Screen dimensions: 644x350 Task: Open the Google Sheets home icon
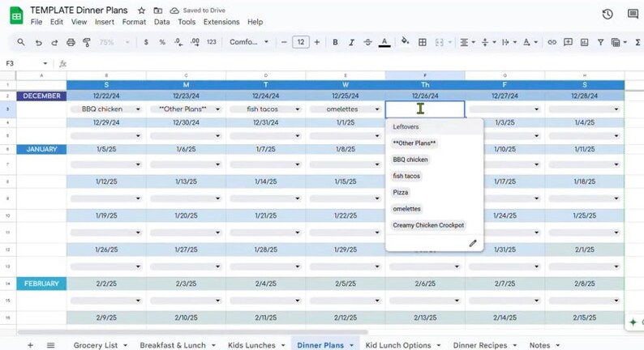point(16,15)
